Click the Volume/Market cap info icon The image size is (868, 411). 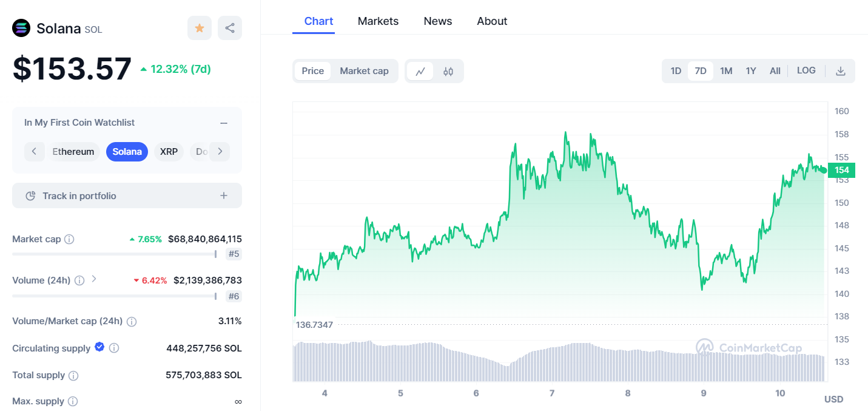click(x=132, y=321)
